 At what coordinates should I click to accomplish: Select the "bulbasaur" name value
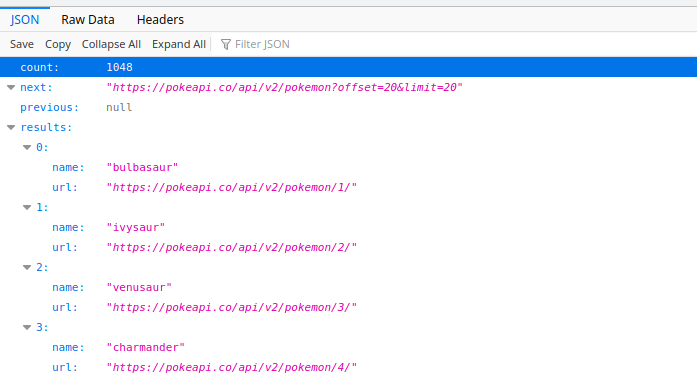click(142, 167)
